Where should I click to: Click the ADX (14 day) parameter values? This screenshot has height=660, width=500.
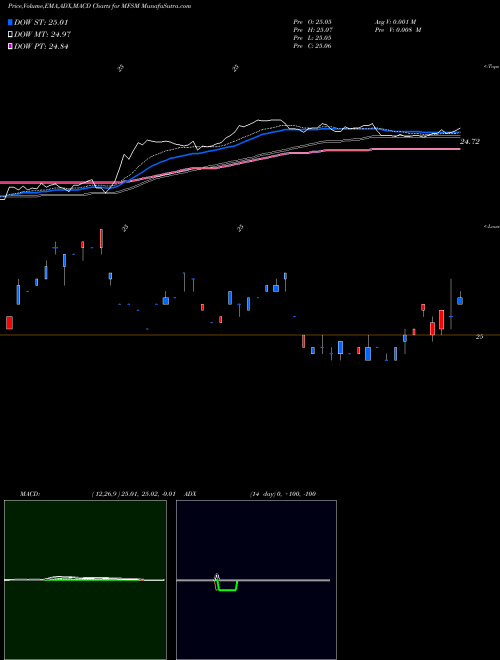pyautogui.click(x=283, y=494)
